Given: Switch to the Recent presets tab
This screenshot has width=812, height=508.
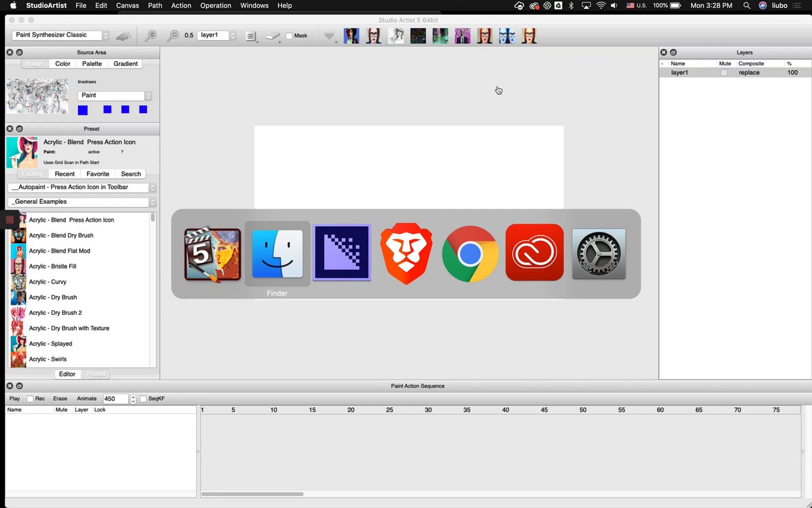Looking at the screenshot, I should click(65, 174).
